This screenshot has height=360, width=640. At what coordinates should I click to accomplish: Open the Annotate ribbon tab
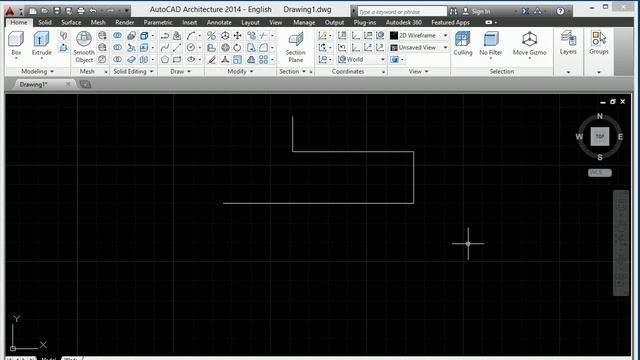219,22
